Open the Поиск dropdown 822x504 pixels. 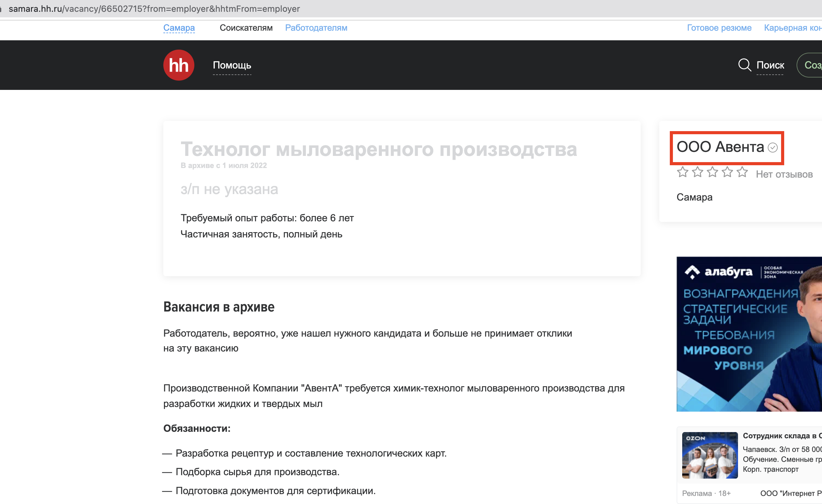click(x=770, y=65)
